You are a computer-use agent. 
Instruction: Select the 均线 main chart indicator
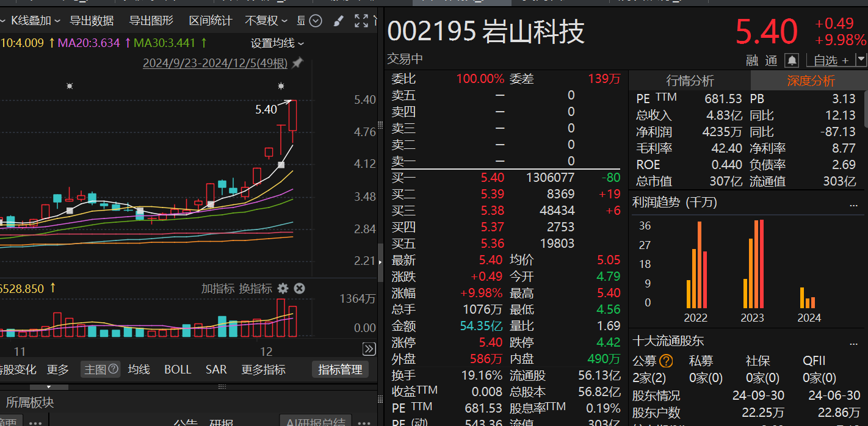[x=139, y=369]
